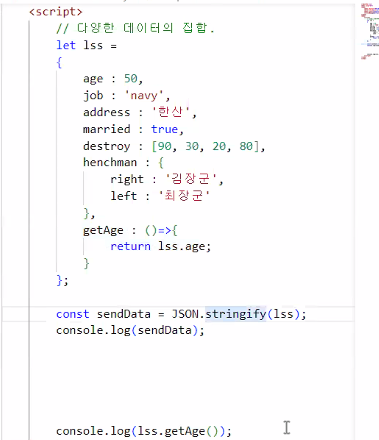Click the '한산' string value
The height and width of the screenshot is (440, 379).
[x=171, y=112]
